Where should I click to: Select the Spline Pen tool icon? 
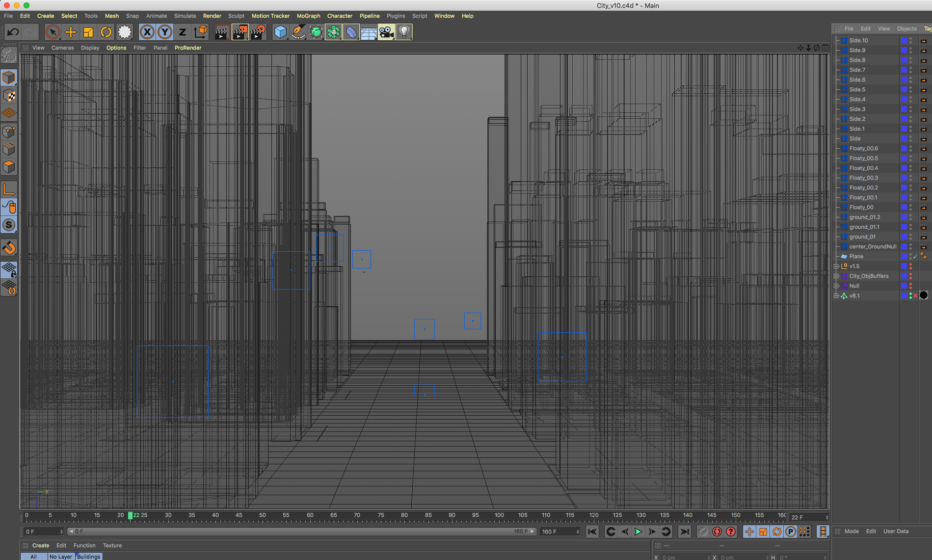coord(298,32)
